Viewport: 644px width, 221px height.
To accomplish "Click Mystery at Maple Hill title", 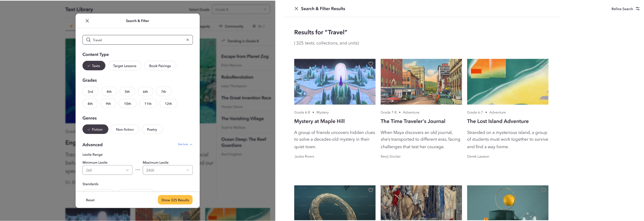I will 319,121.
